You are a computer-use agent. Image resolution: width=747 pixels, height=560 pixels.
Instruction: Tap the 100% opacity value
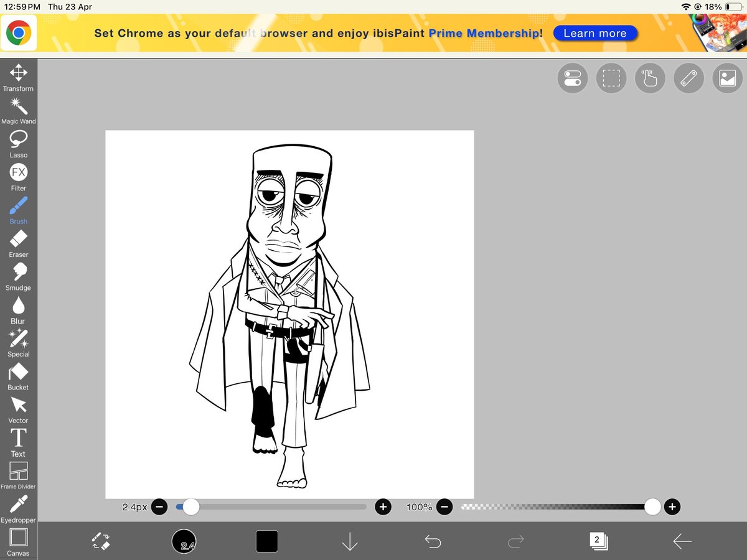point(420,507)
